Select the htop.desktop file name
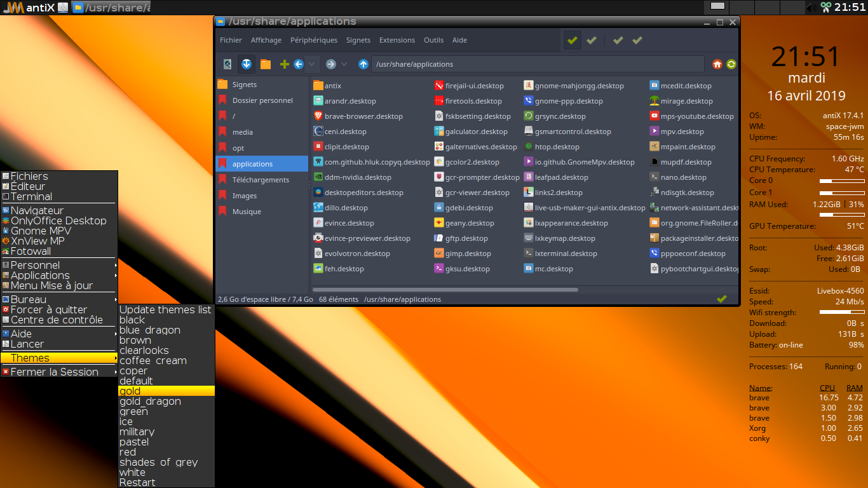 tap(557, 147)
